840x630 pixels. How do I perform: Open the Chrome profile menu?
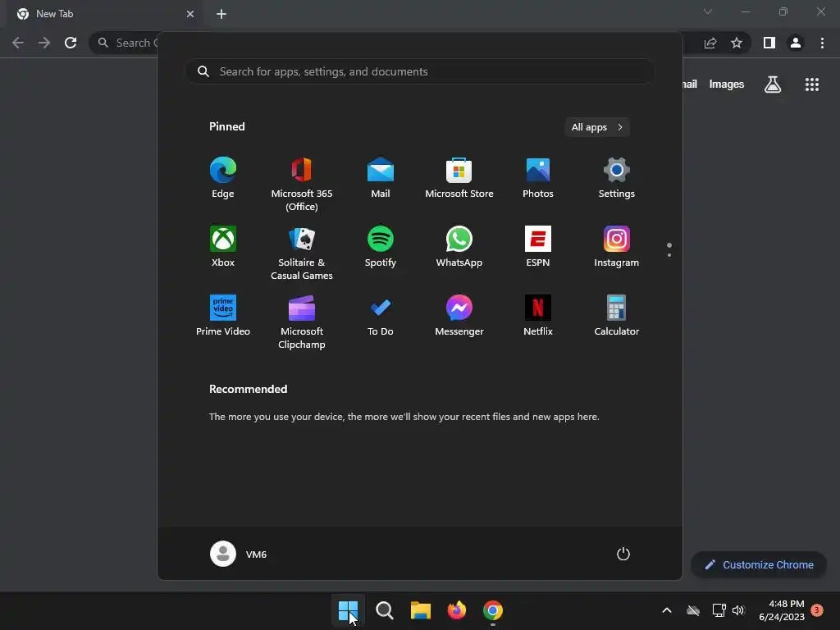coord(796,43)
